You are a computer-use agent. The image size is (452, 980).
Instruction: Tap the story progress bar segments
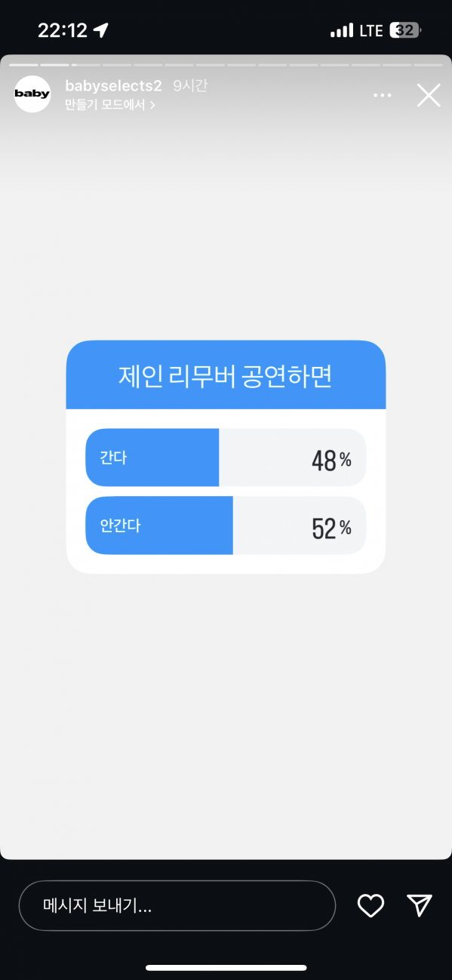226,65
